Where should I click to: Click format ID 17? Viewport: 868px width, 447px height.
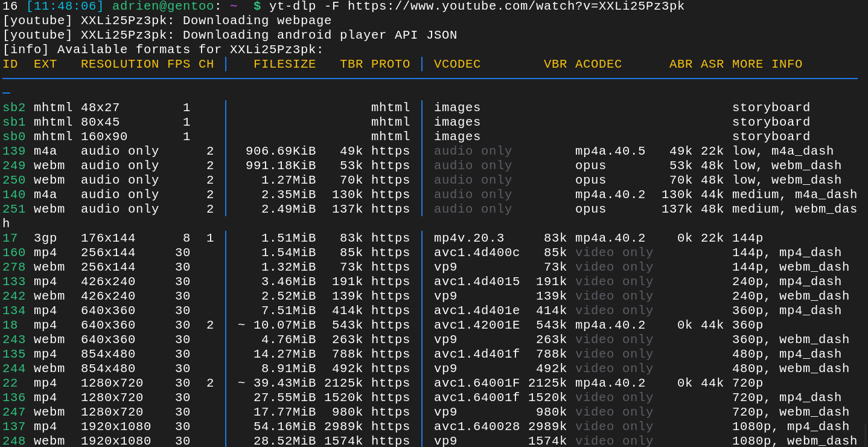coord(10,238)
